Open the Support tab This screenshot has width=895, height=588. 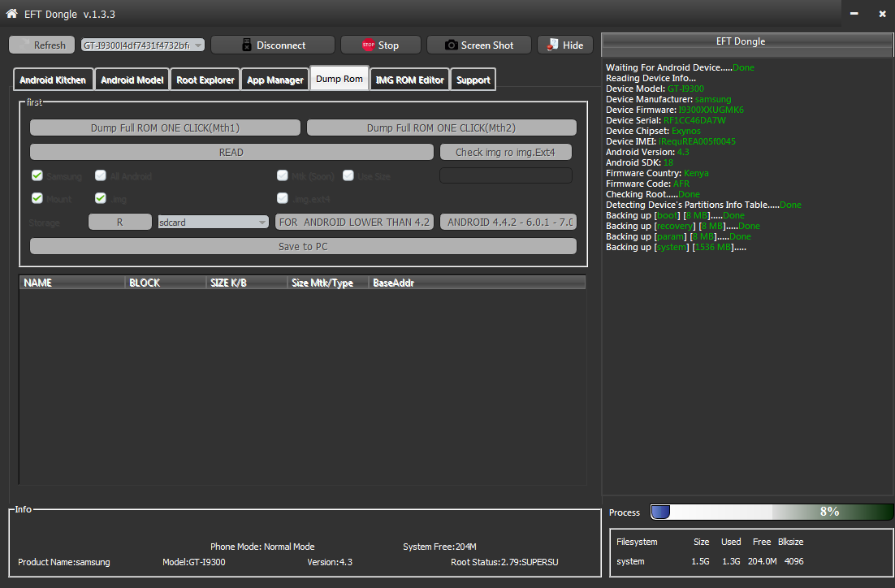[x=473, y=80]
